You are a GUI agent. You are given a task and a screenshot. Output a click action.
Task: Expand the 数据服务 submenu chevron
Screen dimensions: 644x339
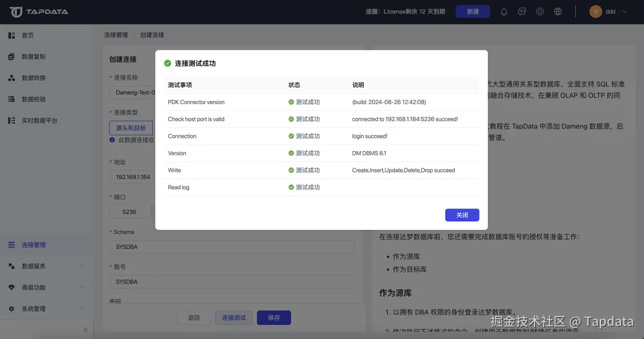[x=83, y=266]
